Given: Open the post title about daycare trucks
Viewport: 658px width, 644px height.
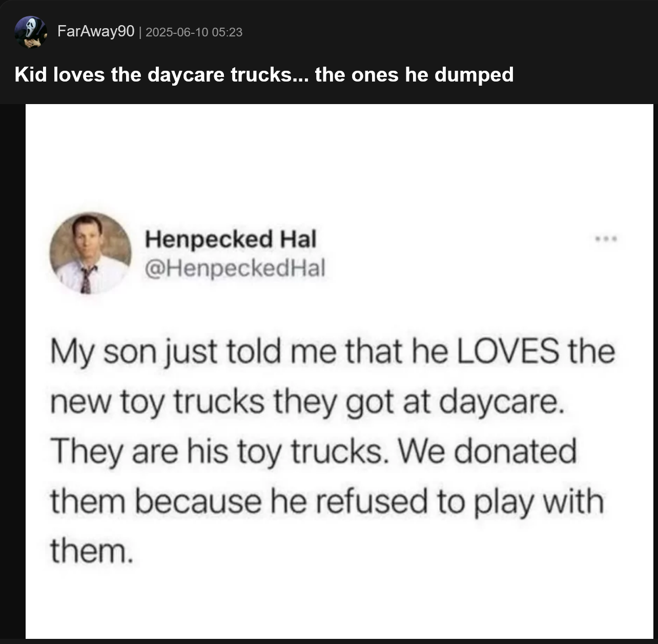Looking at the screenshot, I should click(x=264, y=74).
